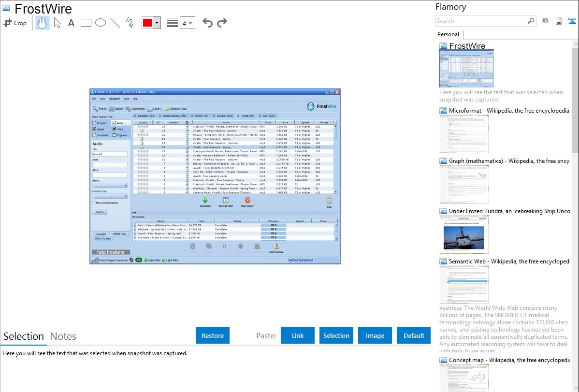Open the Semantic Web snapshot thumbnail
Viewport: 579px width, 392px height.
click(464, 285)
